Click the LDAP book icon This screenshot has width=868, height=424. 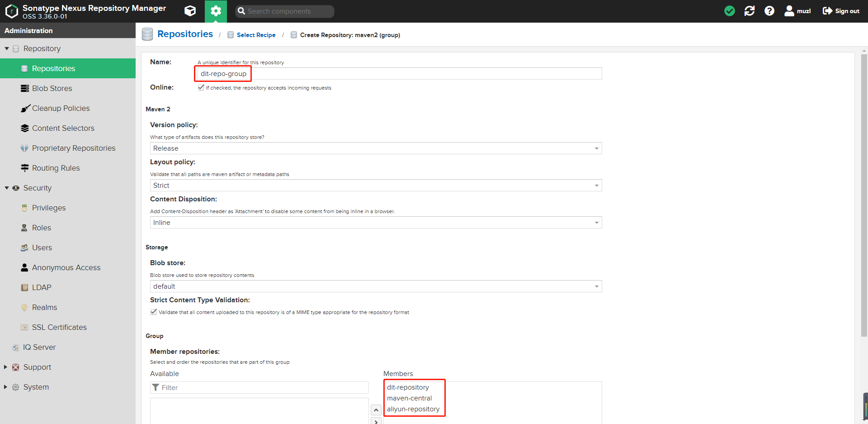24,287
